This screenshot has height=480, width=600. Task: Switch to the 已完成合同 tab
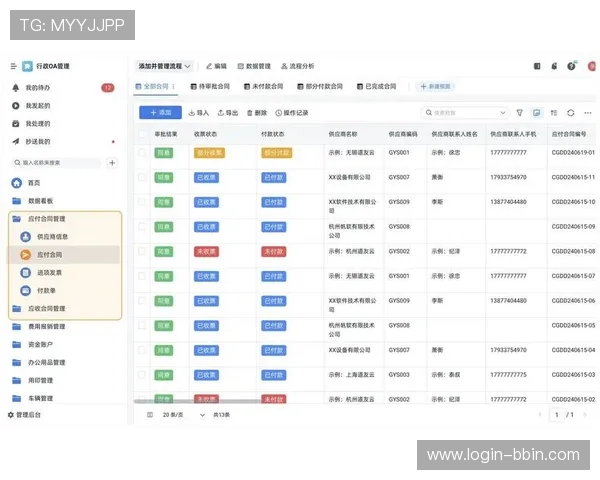pyautogui.click(x=377, y=87)
